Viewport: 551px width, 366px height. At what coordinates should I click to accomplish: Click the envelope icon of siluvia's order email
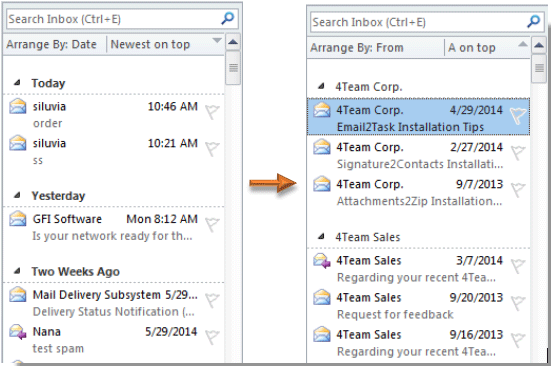coord(18,106)
